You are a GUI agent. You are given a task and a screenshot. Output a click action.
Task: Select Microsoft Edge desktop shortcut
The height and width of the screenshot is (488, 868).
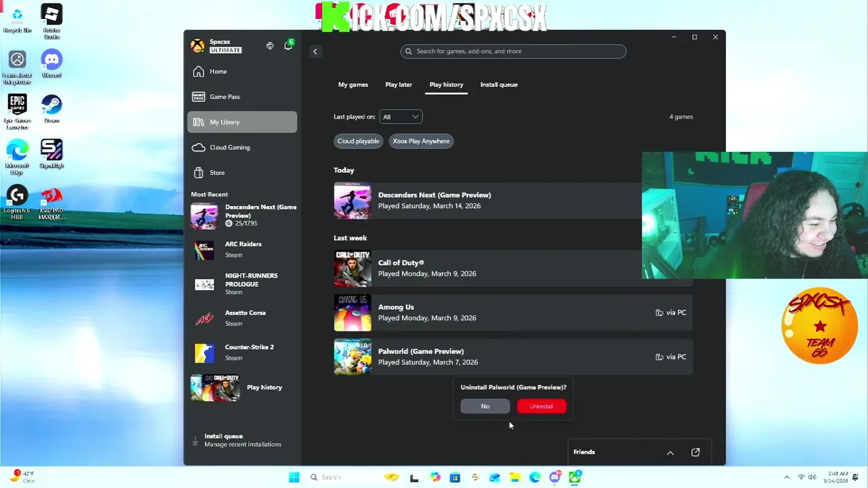click(x=18, y=157)
